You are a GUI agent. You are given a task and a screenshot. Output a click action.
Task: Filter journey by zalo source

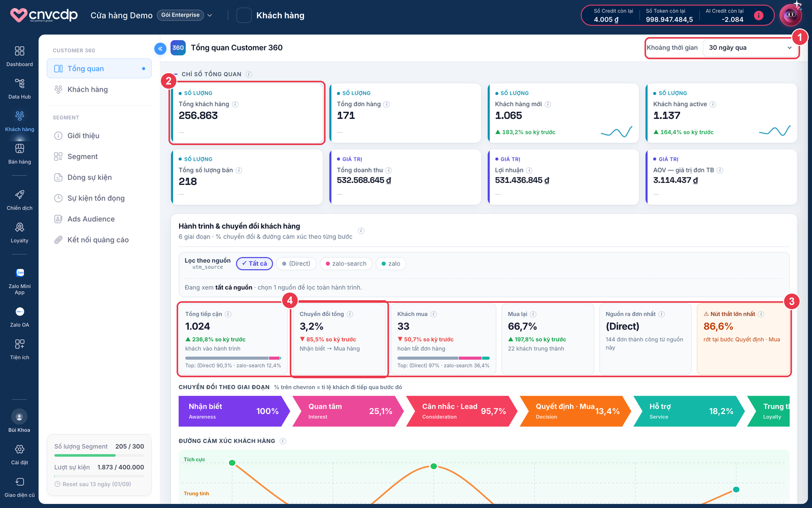coord(391,264)
